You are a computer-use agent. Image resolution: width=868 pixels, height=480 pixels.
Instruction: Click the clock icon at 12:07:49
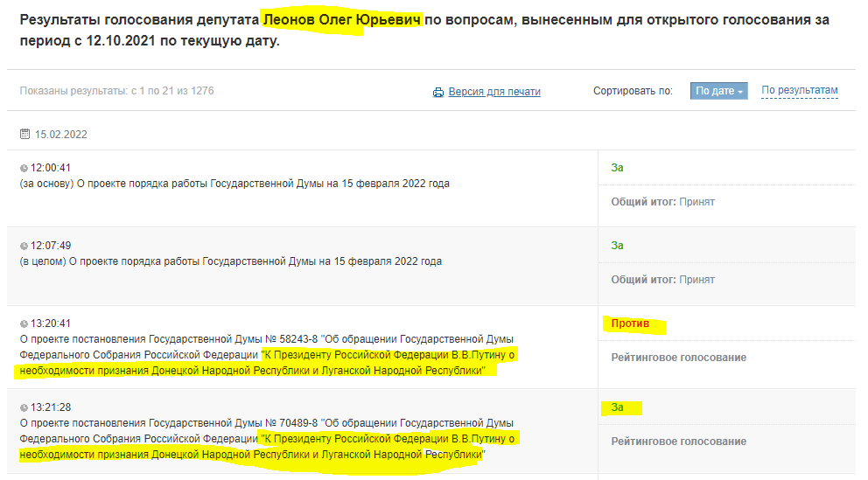point(24,246)
